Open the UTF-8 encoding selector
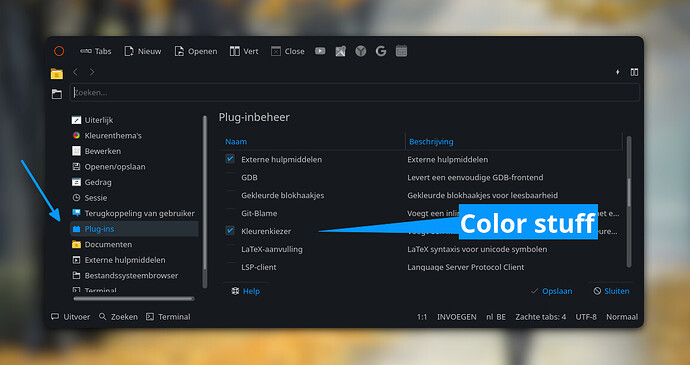 coord(586,317)
